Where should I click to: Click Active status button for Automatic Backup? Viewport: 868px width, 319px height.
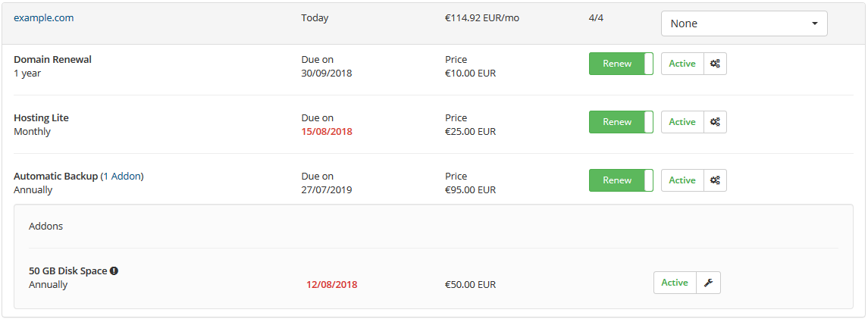[x=682, y=180]
